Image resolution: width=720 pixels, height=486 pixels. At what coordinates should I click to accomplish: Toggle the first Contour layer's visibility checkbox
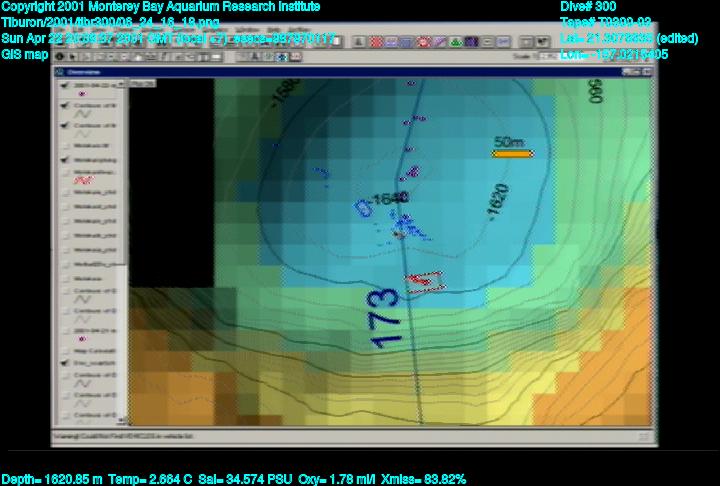click(65, 104)
